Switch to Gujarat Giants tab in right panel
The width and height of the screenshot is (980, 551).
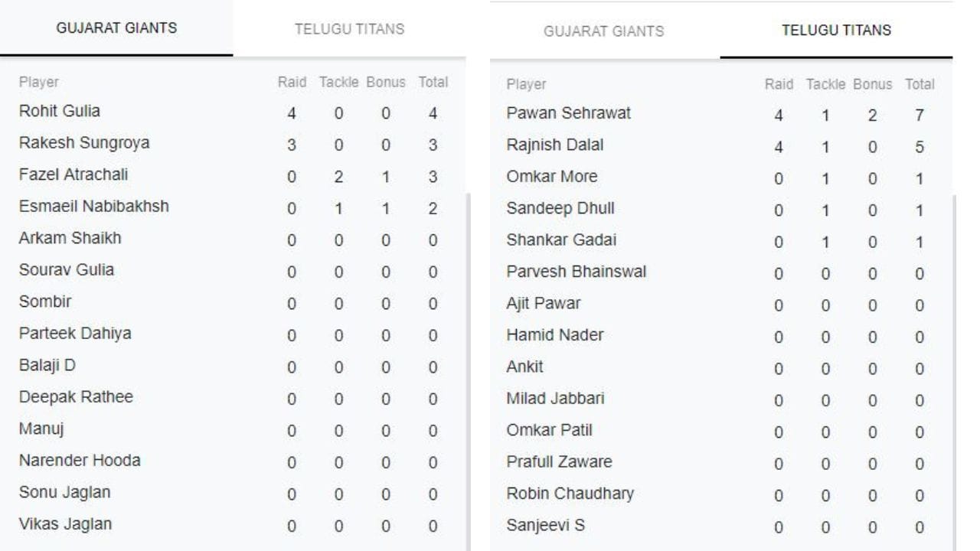coord(603,31)
